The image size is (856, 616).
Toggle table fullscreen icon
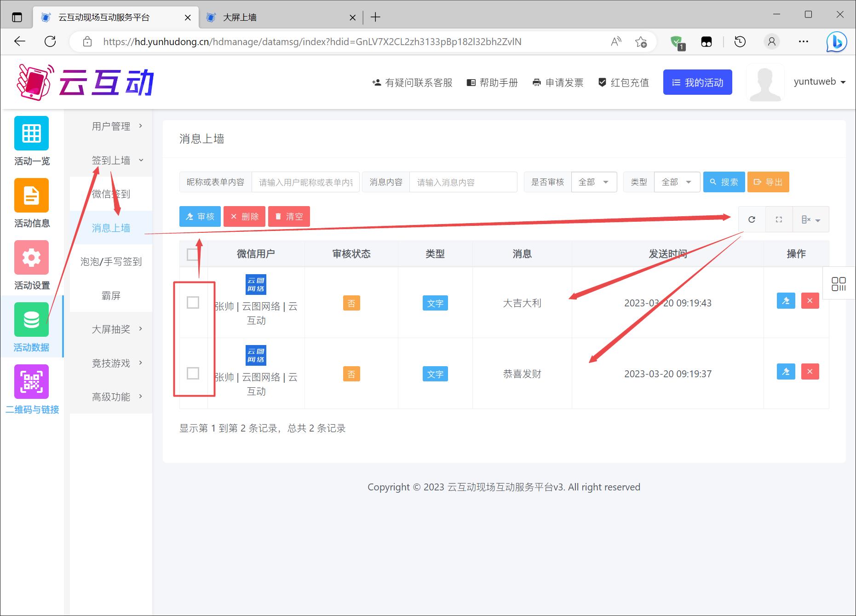click(x=779, y=219)
